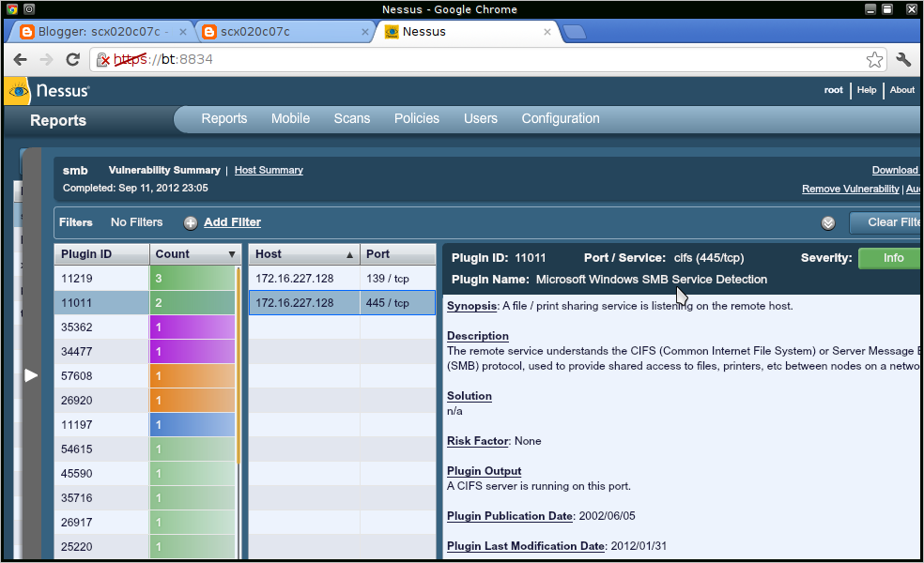Screen dimensions: 924x563
Task: Click the Download report link
Action: [895, 170]
